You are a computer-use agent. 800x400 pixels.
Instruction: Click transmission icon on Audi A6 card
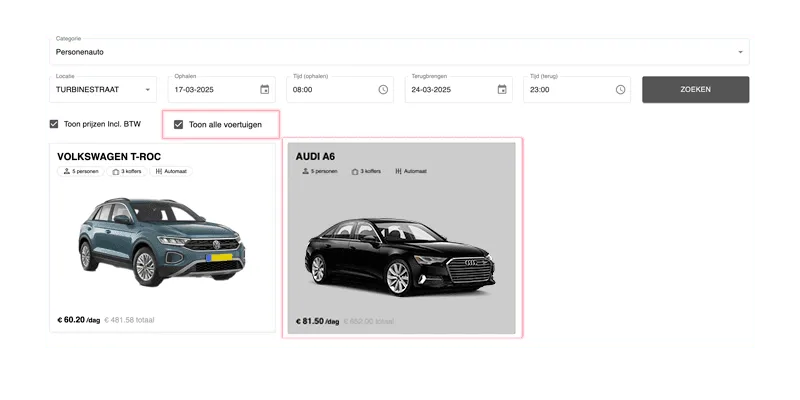pyautogui.click(x=398, y=171)
